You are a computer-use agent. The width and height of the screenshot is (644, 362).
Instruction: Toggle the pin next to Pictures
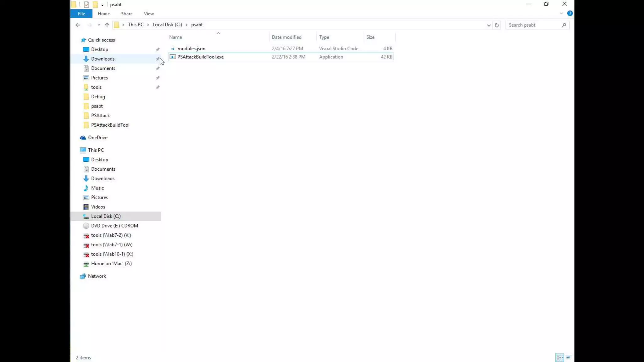158,78
